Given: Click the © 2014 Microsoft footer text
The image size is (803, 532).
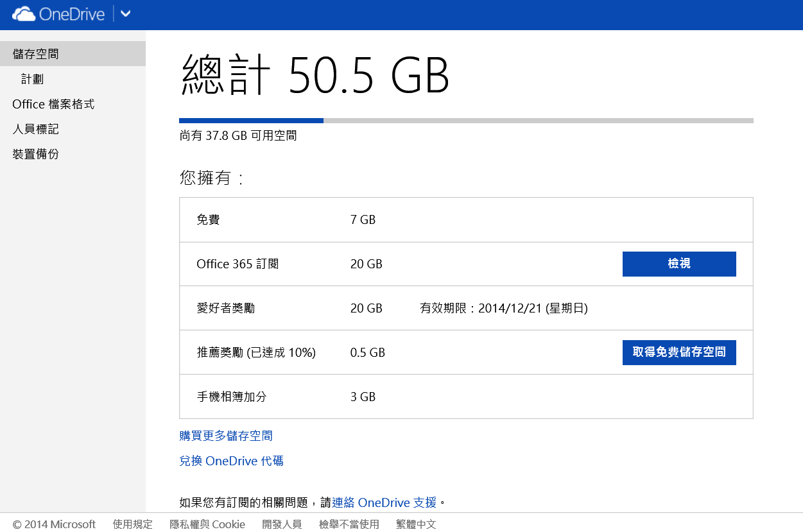Looking at the screenshot, I should 54,524.
